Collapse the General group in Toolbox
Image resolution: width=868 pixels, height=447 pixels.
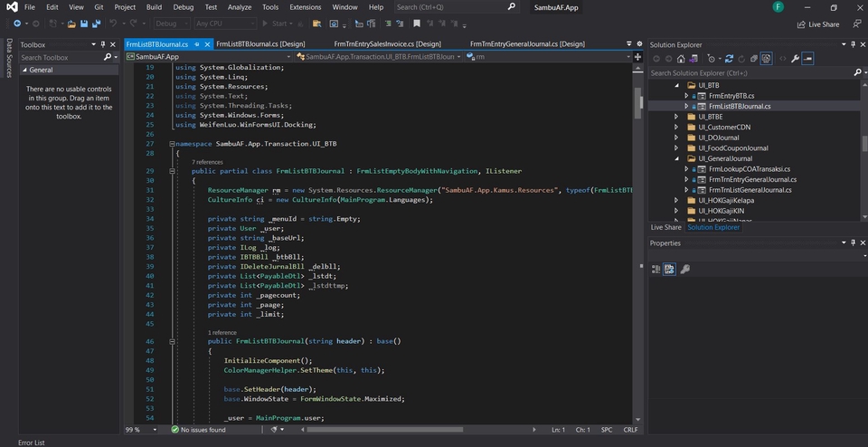(25, 71)
